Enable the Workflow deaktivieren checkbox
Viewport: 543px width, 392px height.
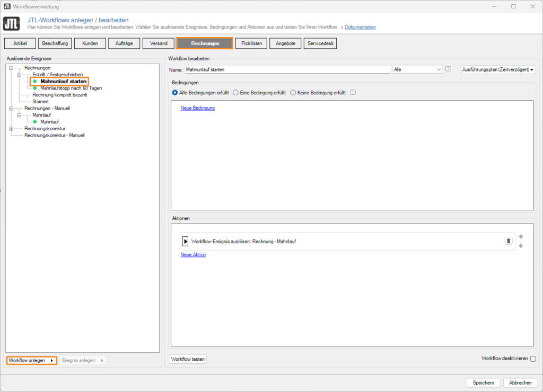(x=532, y=359)
